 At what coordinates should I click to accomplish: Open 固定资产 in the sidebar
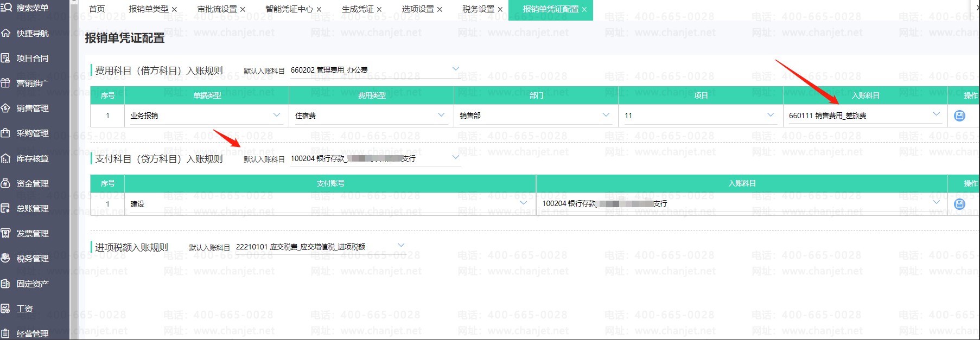[32, 284]
